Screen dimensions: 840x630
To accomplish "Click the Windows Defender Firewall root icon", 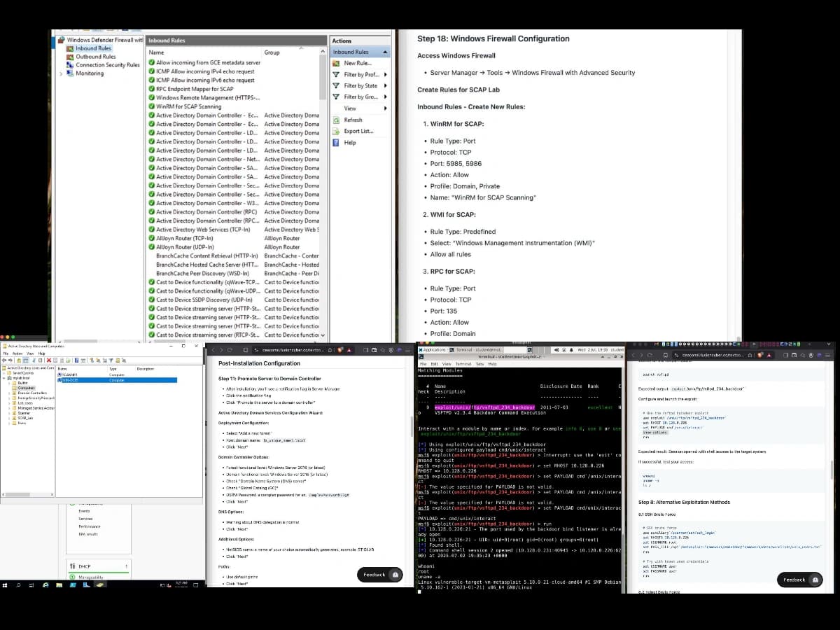I will tap(60, 40).
